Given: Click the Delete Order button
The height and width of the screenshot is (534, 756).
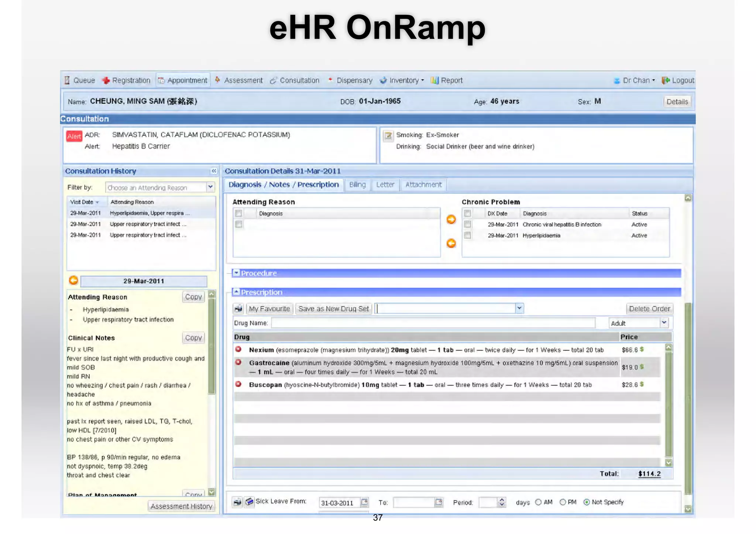Looking at the screenshot, I should (x=649, y=309).
